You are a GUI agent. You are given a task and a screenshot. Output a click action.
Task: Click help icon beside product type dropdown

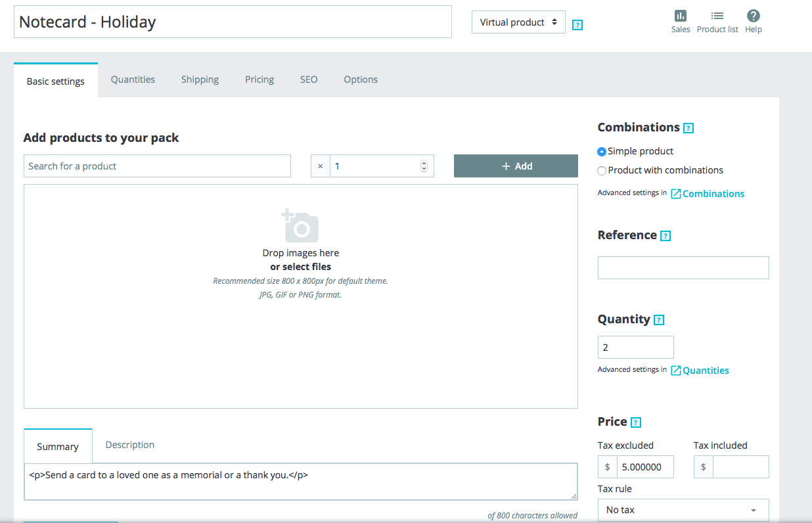tap(577, 25)
